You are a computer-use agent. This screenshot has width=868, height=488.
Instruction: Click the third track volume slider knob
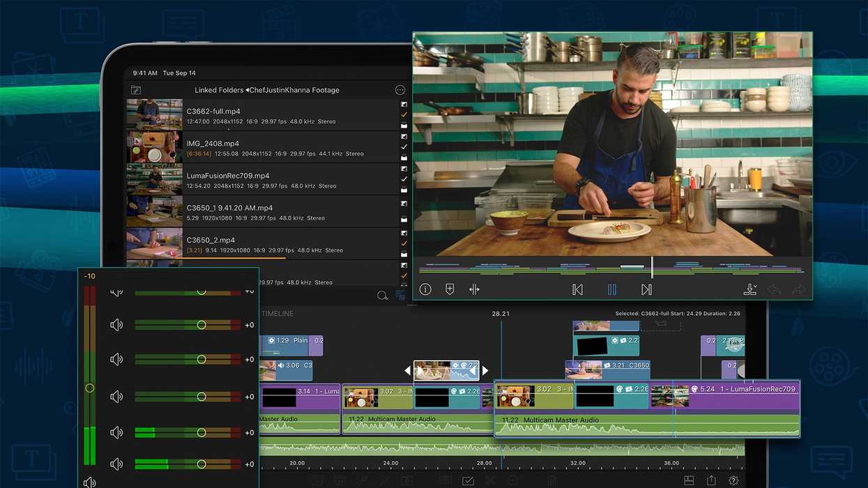click(201, 359)
